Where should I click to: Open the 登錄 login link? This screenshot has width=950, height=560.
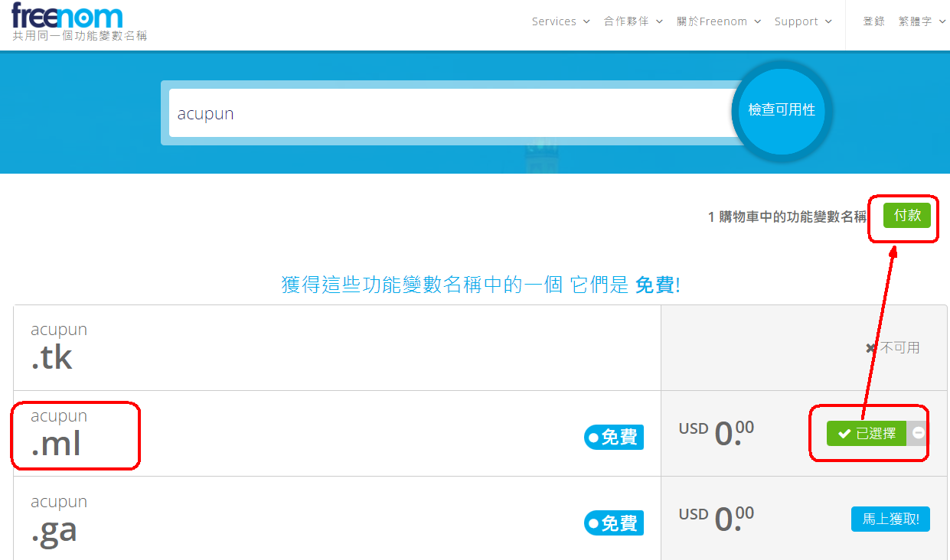[x=873, y=21]
